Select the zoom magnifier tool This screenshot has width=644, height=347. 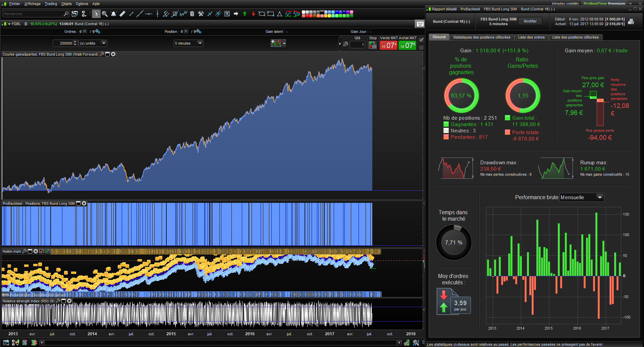coord(105,14)
